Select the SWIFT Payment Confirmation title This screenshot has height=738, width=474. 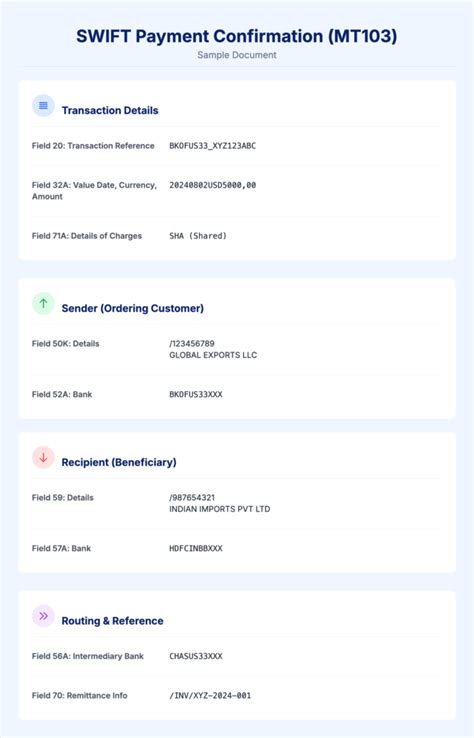click(237, 36)
